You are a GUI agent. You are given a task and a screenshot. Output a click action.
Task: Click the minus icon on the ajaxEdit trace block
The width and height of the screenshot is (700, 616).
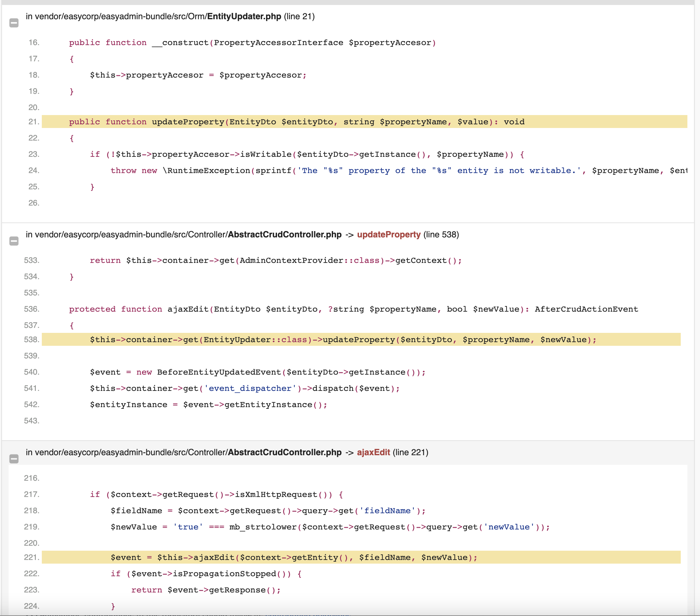pyautogui.click(x=14, y=459)
